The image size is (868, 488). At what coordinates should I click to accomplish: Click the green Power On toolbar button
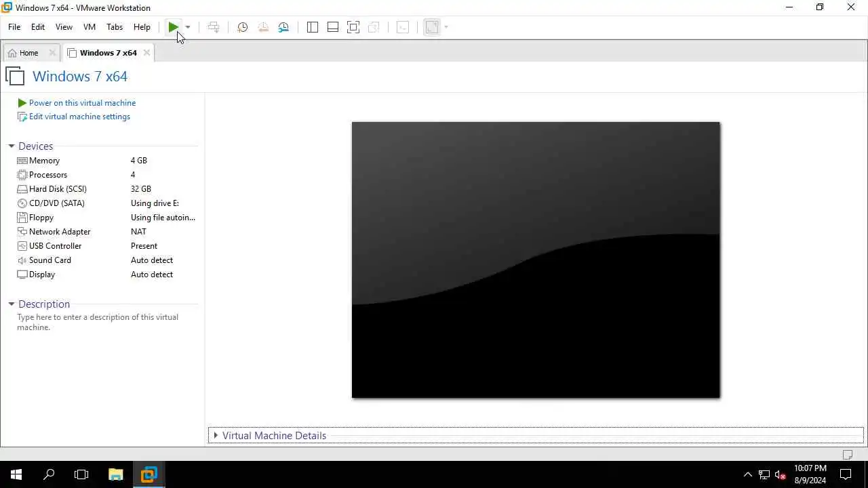174,27
